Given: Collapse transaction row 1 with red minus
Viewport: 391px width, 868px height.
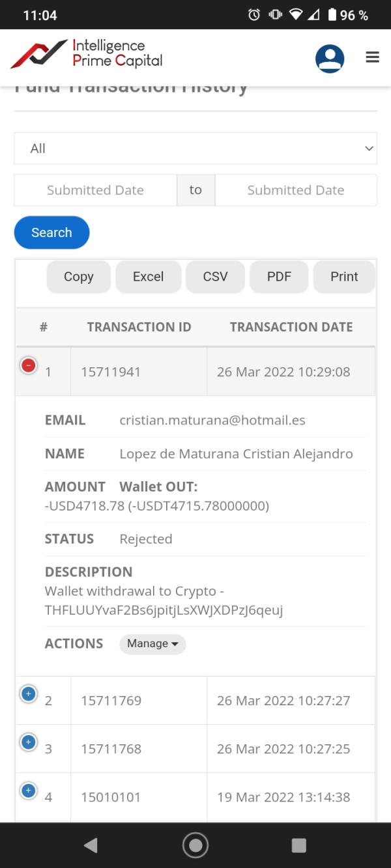Looking at the screenshot, I should [28, 365].
